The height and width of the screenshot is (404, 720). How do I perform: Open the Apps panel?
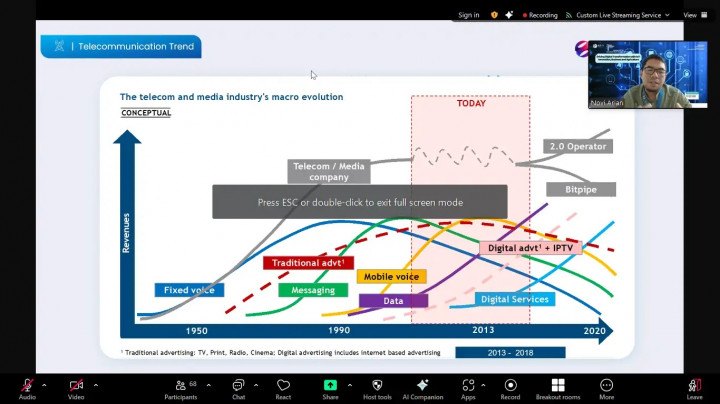coord(468,386)
